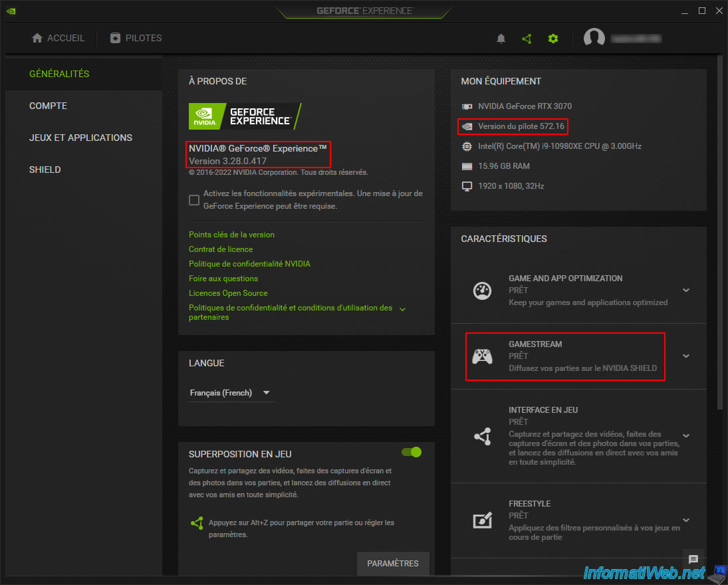The width and height of the screenshot is (728, 585).
Task: Click the 1920 x 1080, 32Hz text
Action: [x=511, y=186]
